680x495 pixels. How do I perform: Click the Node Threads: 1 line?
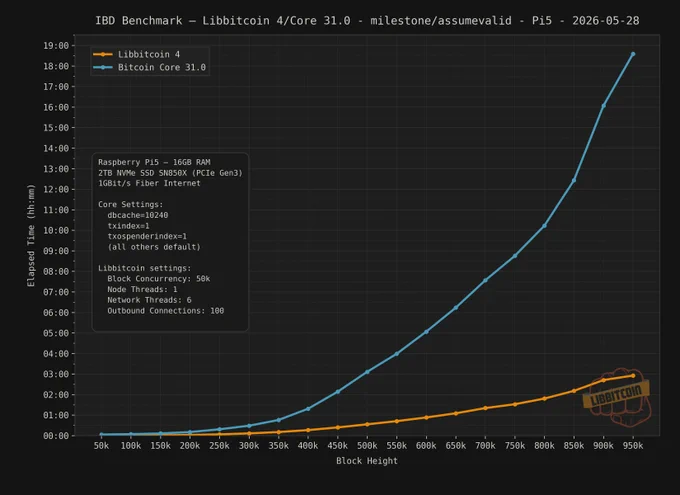click(x=142, y=289)
